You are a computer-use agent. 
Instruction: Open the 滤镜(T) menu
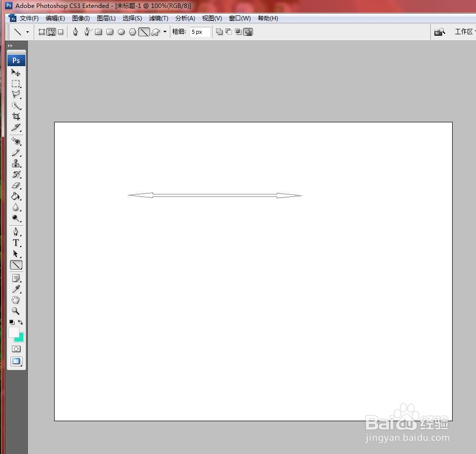tap(159, 18)
